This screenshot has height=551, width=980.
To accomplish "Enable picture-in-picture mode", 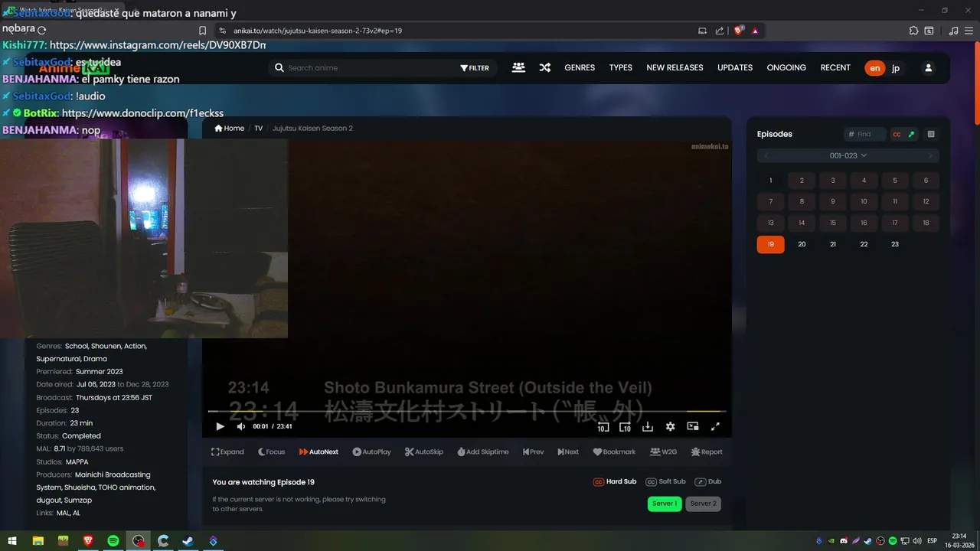I will pyautogui.click(x=693, y=426).
